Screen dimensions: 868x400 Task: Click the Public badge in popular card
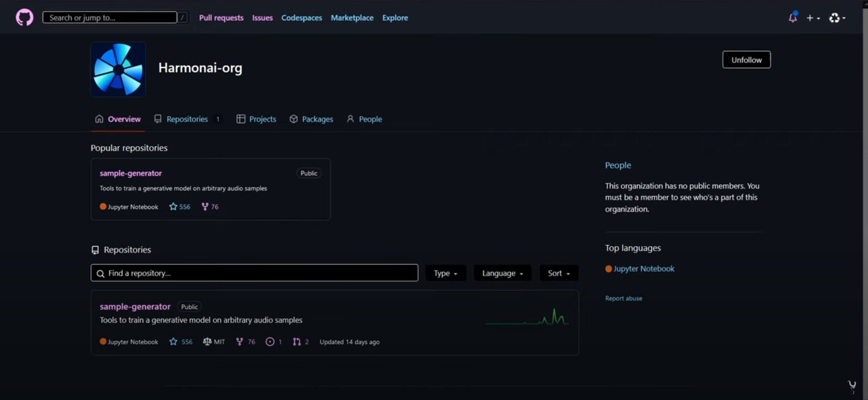coord(309,173)
